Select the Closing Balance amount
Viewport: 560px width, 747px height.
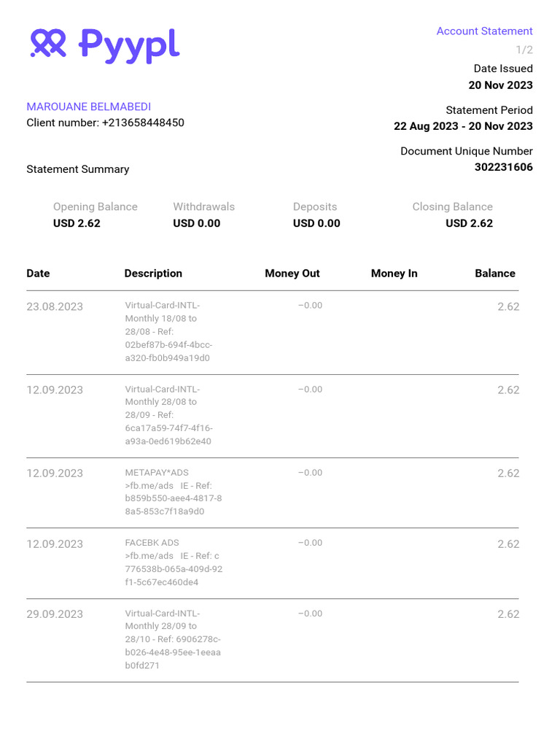coord(469,223)
